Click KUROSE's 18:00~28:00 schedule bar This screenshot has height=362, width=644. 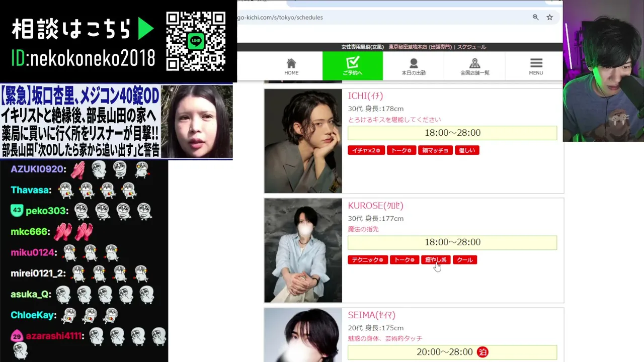click(452, 242)
